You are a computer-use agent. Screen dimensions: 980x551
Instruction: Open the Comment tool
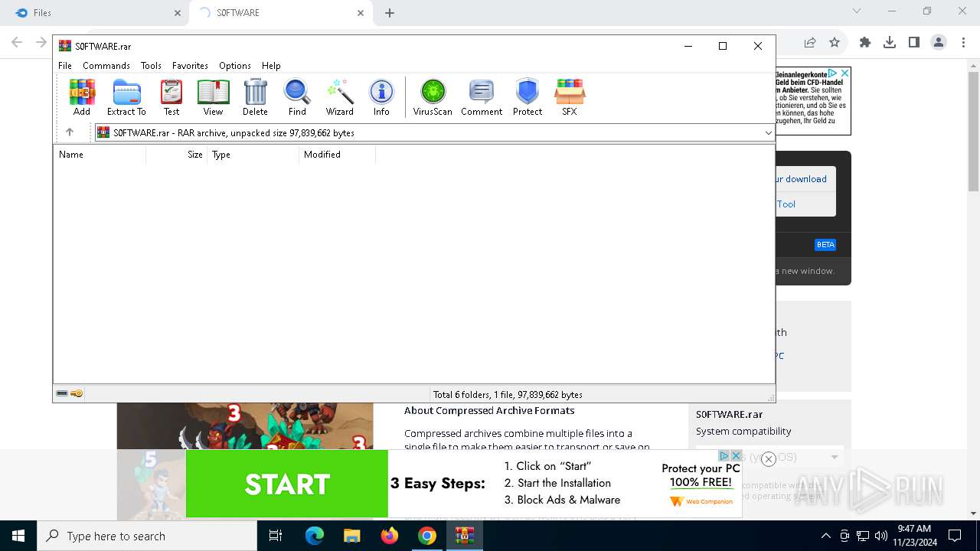click(x=482, y=97)
